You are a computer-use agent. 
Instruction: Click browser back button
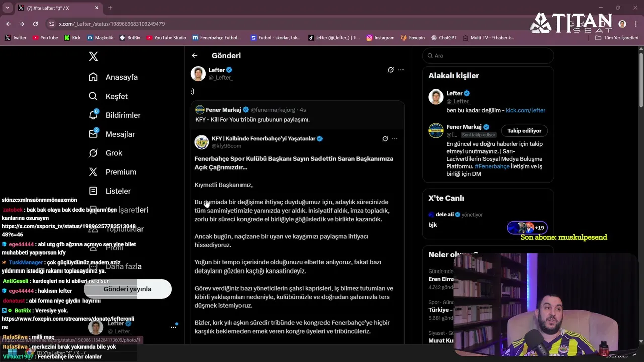9,24
